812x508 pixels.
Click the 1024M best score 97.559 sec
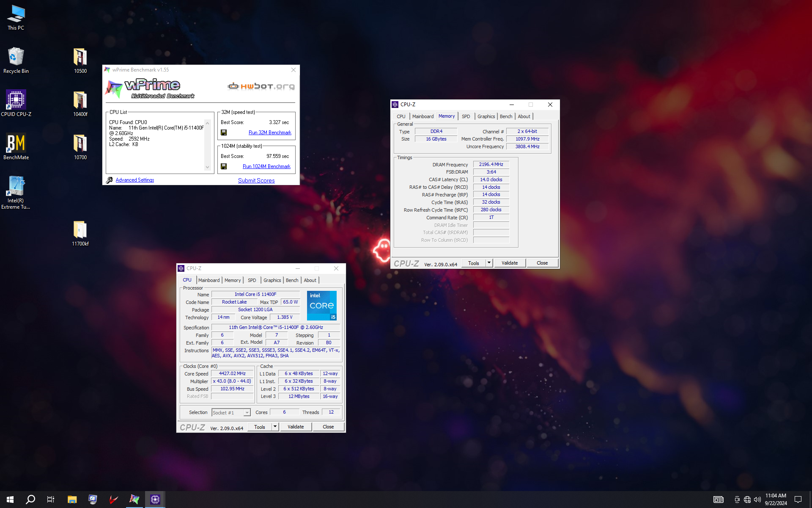(277, 156)
